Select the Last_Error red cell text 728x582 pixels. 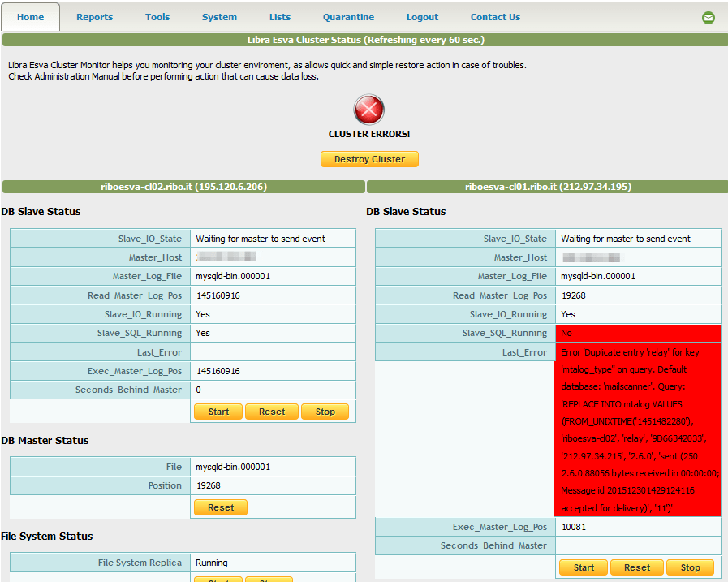pyautogui.click(x=638, y=430)
